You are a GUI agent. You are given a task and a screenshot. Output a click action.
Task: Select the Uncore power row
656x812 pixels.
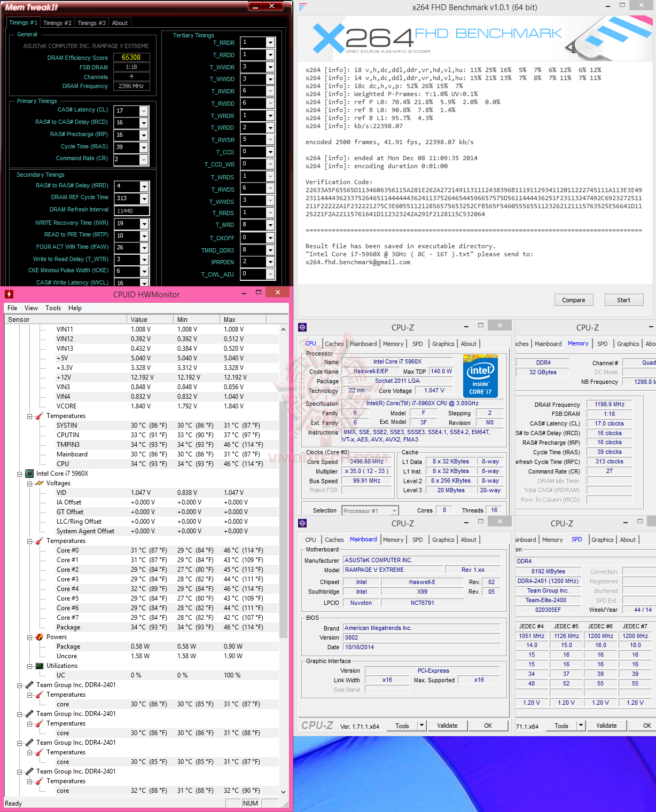pos(142,656)
